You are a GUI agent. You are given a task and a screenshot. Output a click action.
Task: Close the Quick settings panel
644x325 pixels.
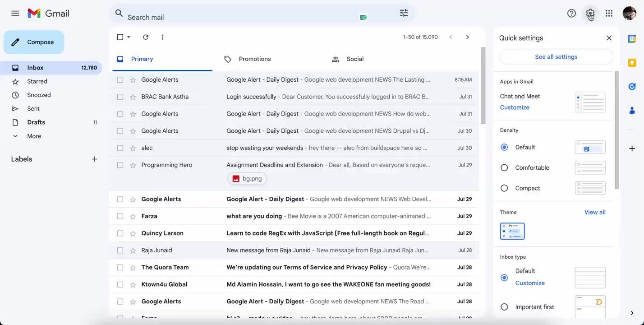[x=609, y=38]
